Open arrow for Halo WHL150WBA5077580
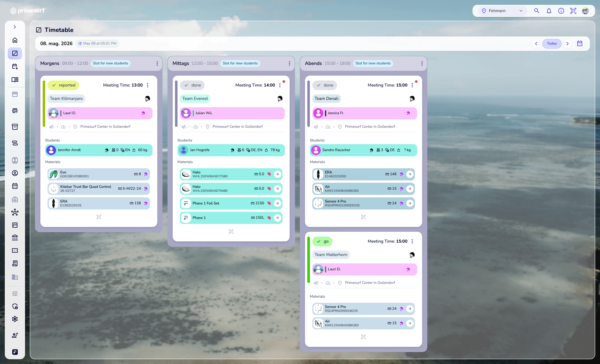Image resolution: width=600 pixels, height=364 pixels. tap(277, 174)
